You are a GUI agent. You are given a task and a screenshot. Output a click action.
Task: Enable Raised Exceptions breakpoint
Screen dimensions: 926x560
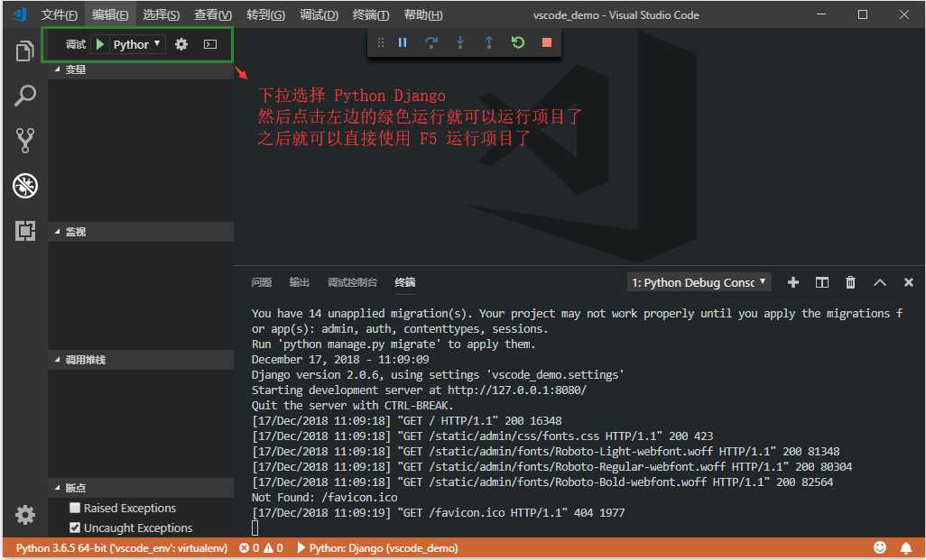[75, 508]
